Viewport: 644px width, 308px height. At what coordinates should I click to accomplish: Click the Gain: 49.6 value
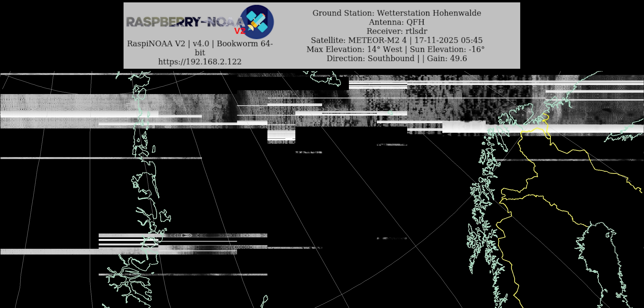point(447,58)
